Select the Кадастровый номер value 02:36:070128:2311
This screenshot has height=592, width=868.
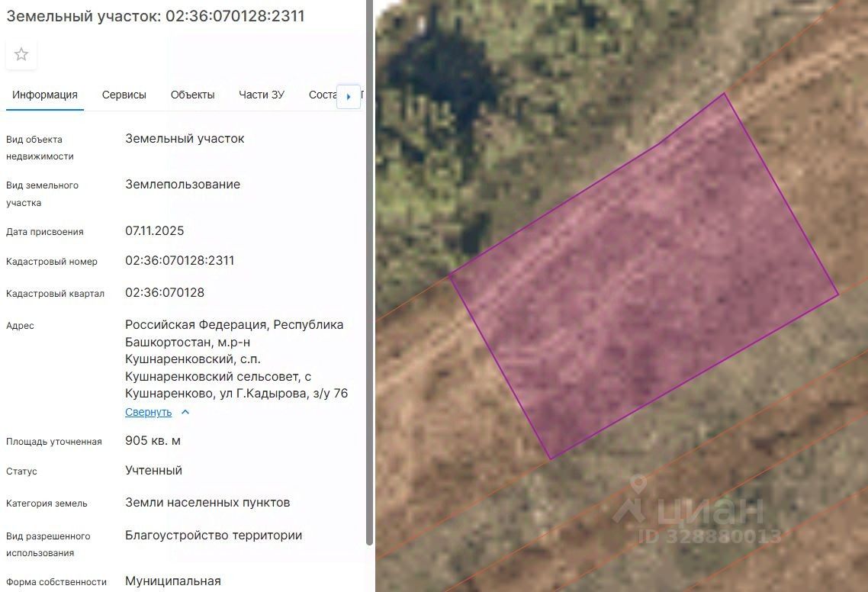[180, 260]
